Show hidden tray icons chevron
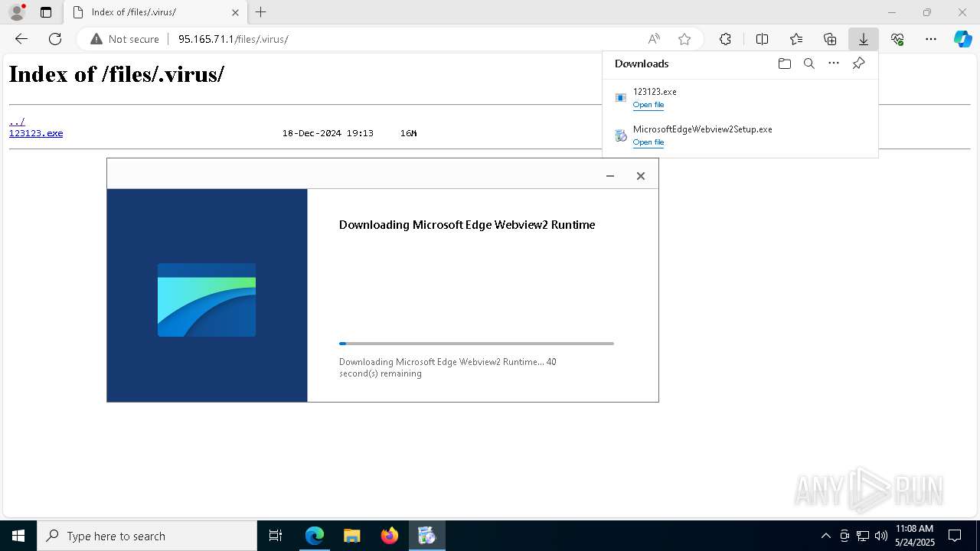 [x=825, y=536]
